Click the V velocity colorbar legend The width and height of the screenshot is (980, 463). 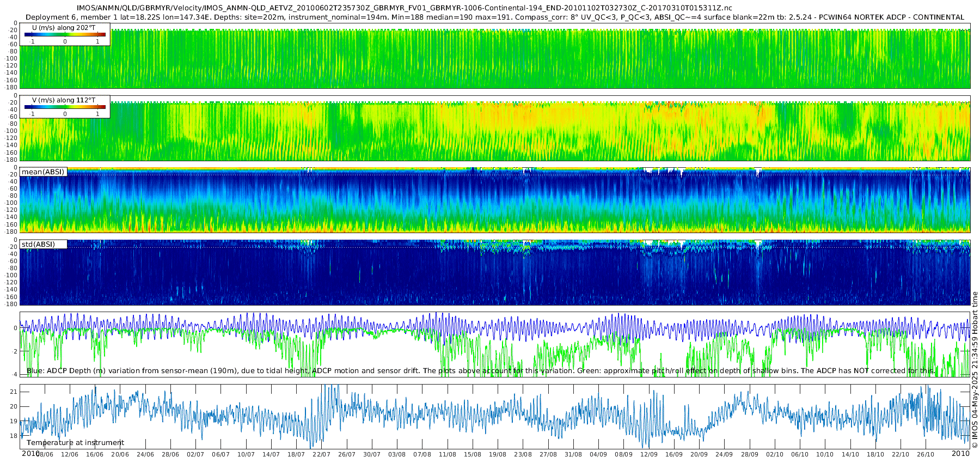(65, 107)
